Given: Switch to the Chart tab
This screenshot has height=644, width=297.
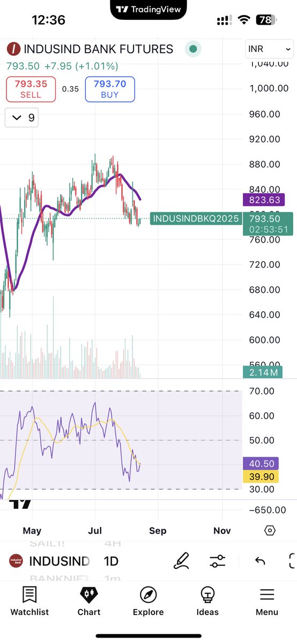Looking at the screenshot, I should pyautogui.click(x=89, y=601).
